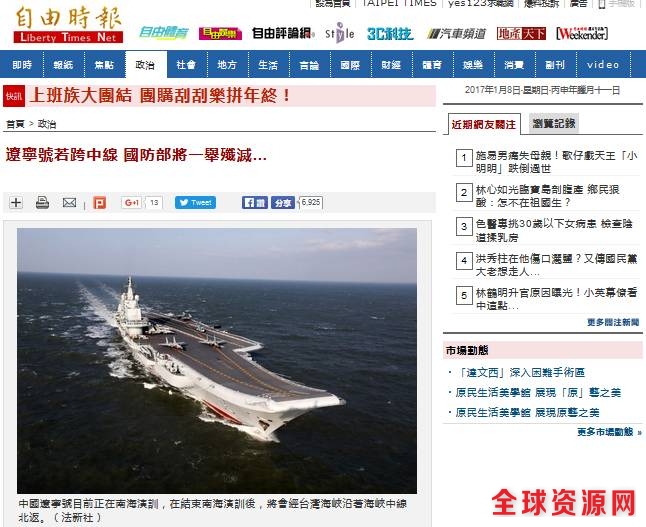Share article via the orange Plurk icon
646x527 pixels.
[x=99, y=202]
